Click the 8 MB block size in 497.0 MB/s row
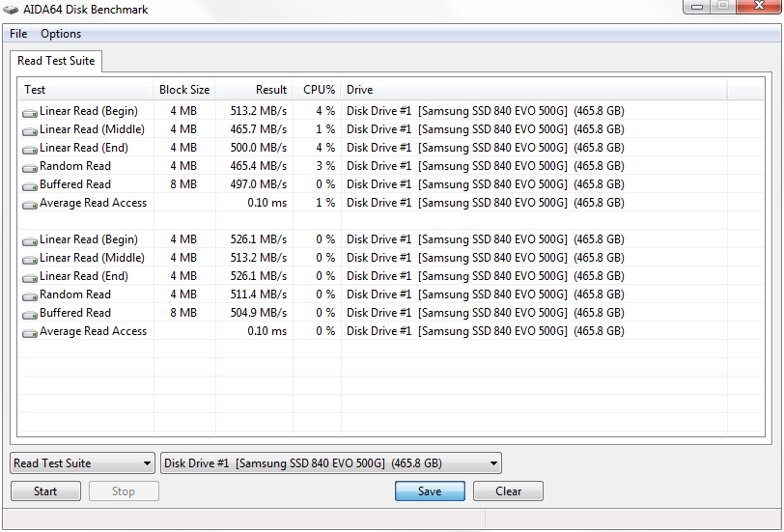The width and height of the screenshot is (784, 532). point(183,184)
